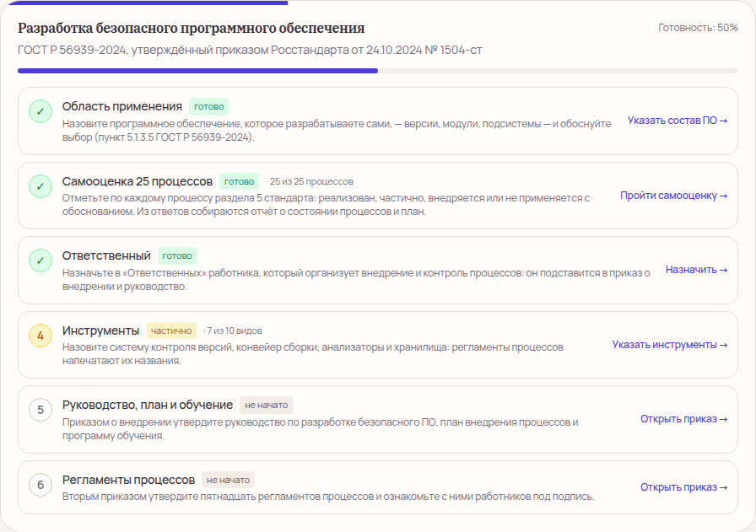
Task: Open Открыть приказ for Руководство, план и обучение
Action: 683,419
